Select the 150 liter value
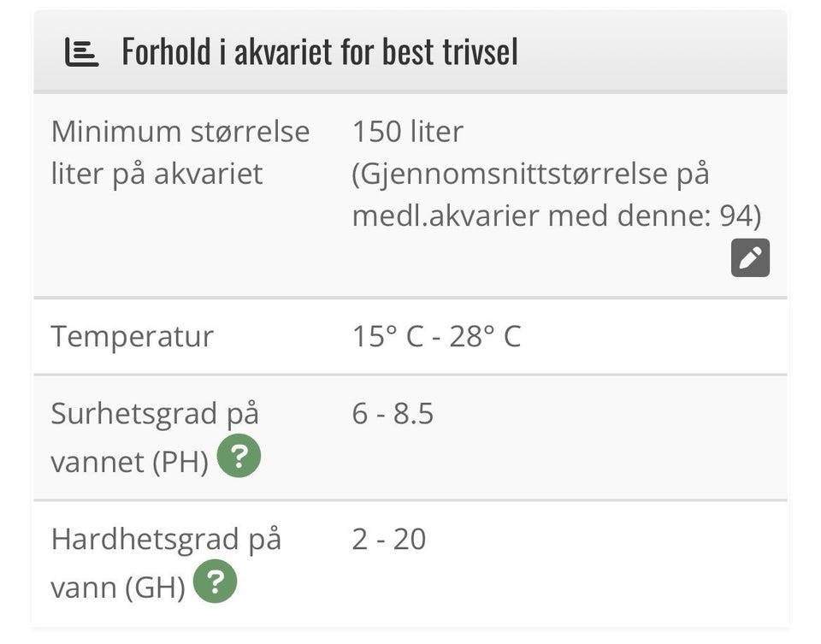This screenshot has height=644, width=821. click(407, 132)
